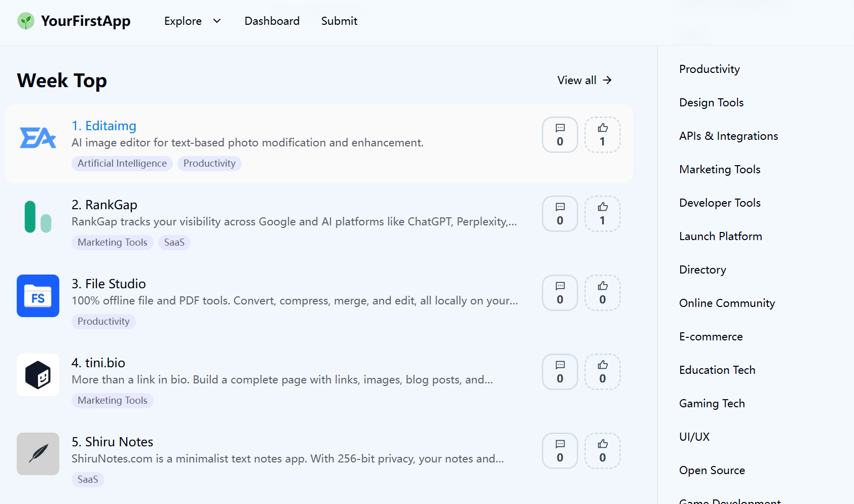Open comments for RankGap

coord(560,214)
